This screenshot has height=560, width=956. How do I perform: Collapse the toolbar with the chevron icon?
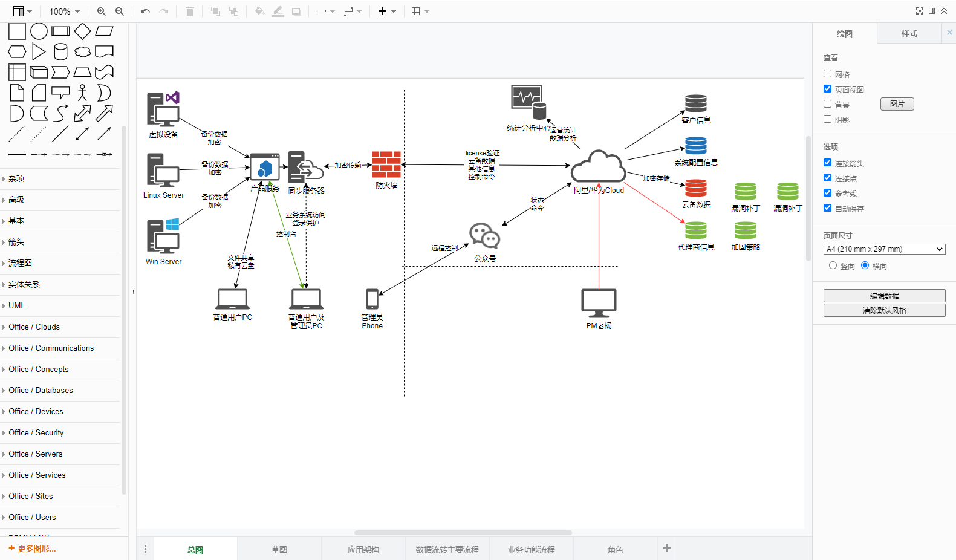click(x=944, y=11)
